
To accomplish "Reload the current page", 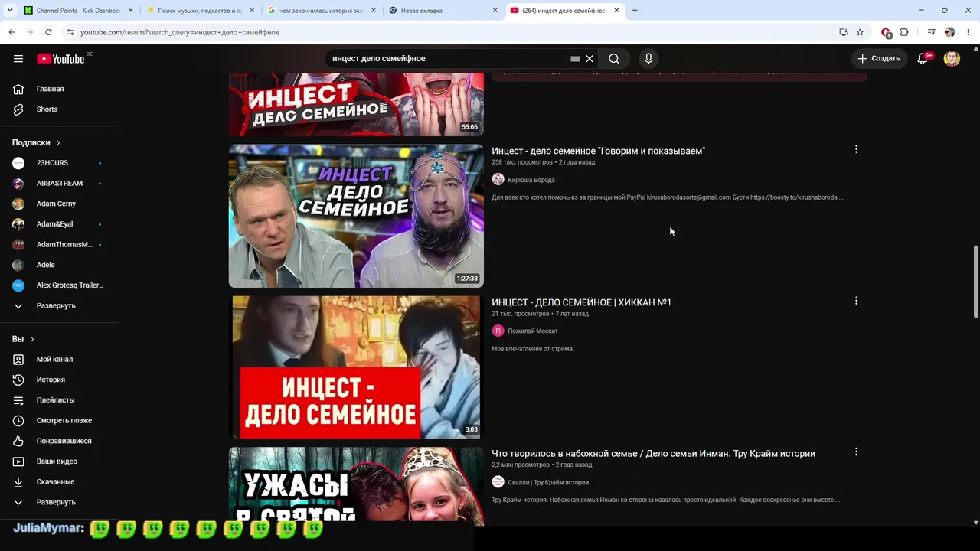I will coord(48,32).
